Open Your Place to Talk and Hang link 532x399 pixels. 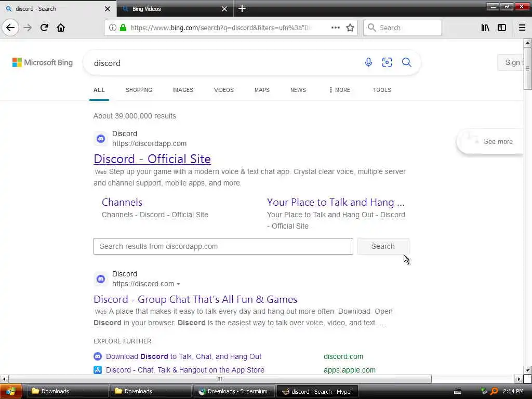(x=336, y=202)
